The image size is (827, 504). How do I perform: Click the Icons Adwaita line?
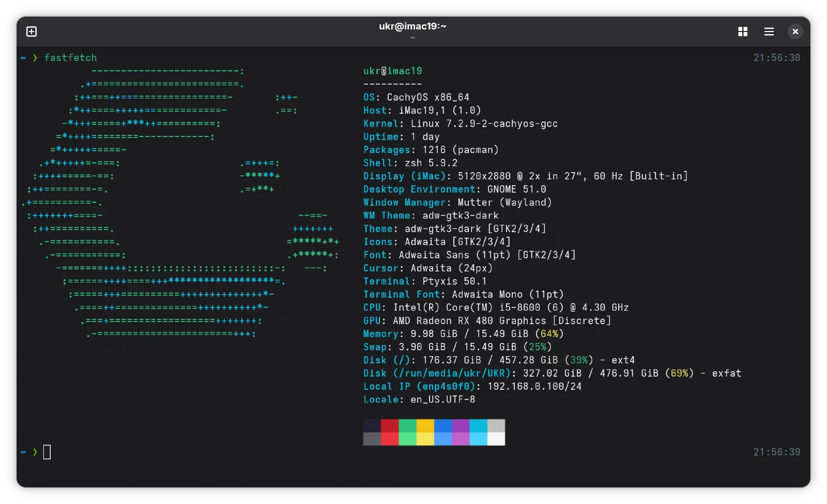click(437, 242)
